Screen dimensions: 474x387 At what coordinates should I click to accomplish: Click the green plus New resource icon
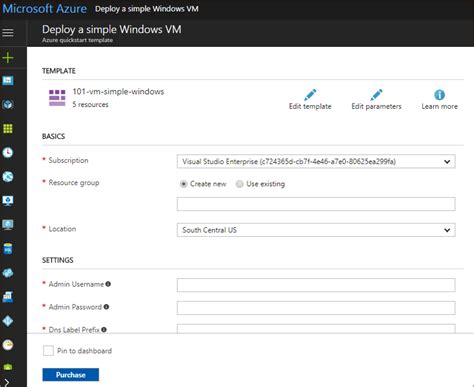[8, 58]
